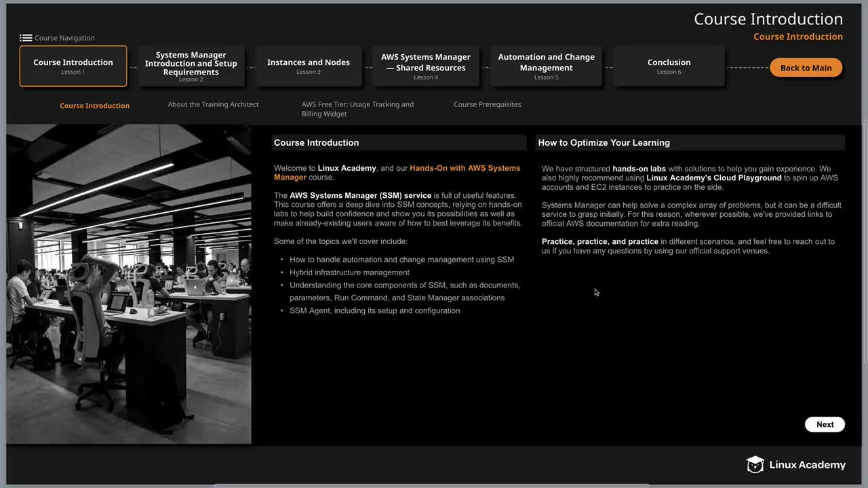
Task: Open the Course Introduction sub-topic link
Action: tap(94, 106)
